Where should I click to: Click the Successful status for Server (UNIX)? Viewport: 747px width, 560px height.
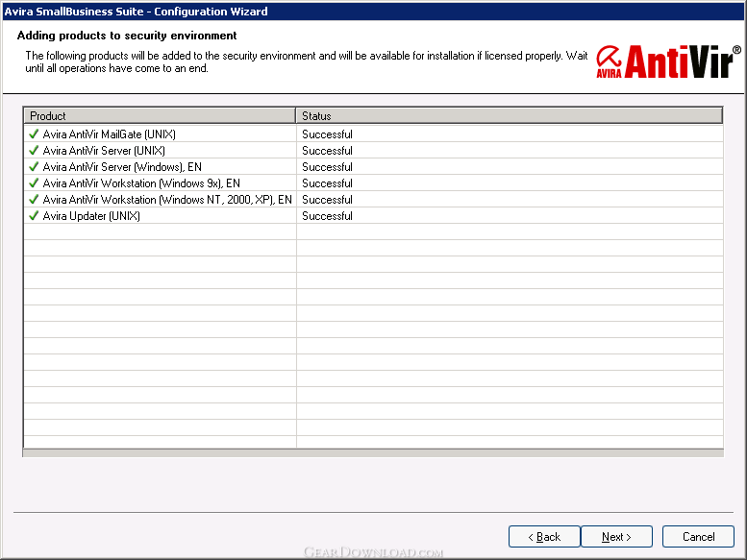[327, 151]
